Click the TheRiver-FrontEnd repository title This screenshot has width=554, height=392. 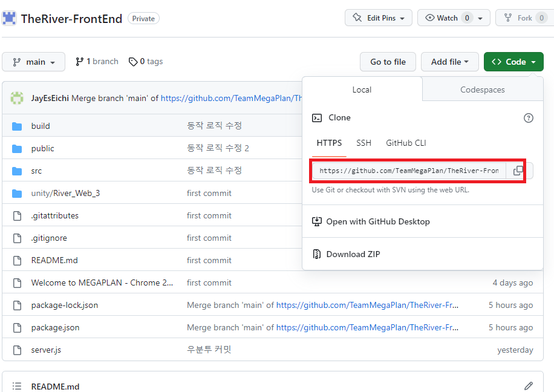pyautogui.click(x=71, y=18)
